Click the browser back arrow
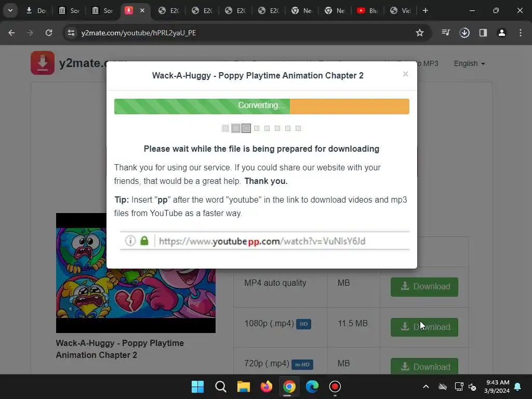Image resolution: width=532 pixels, height=399 pixels. point(11,33)
